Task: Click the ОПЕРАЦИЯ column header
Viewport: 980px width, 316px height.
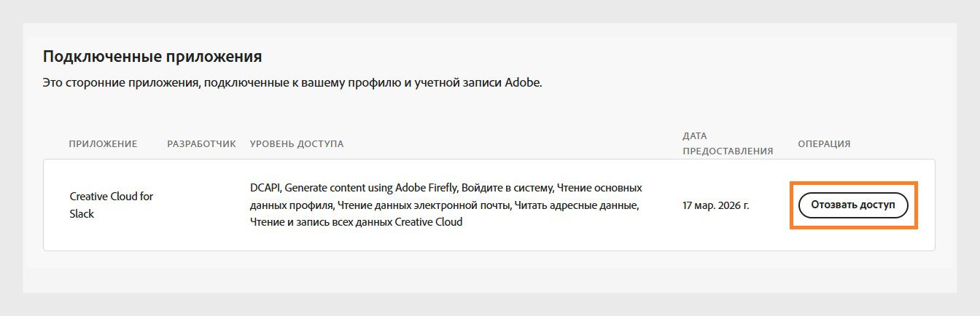Action: 824,144
